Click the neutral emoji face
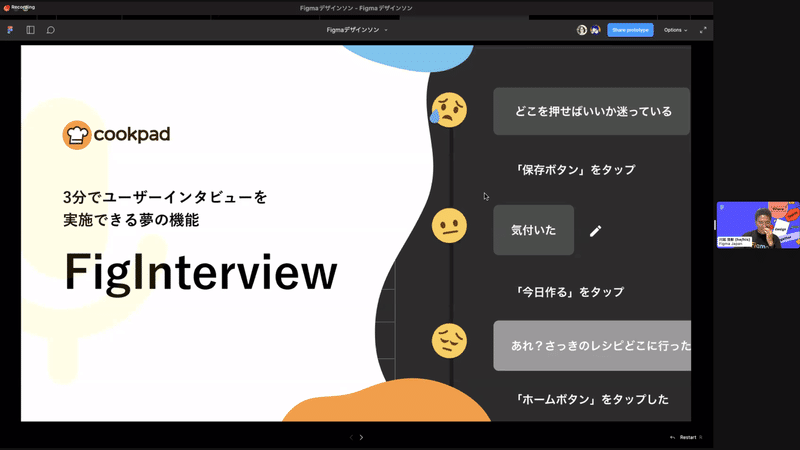The height and width of the screenshot is (450, 800). (x=449, y=225)
